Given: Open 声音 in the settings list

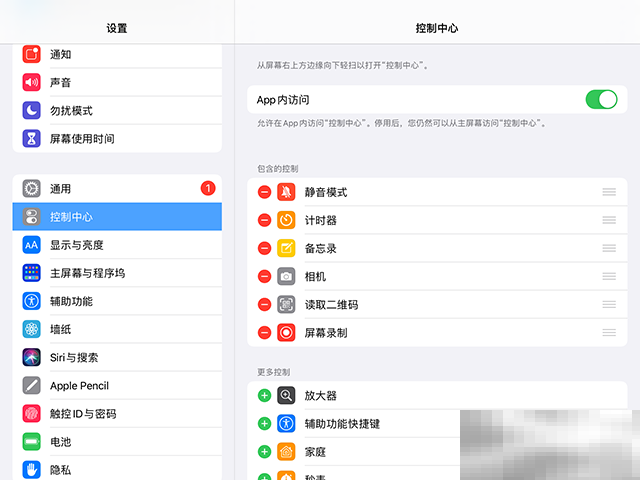Looking at the screenshot, I should 117,82.
